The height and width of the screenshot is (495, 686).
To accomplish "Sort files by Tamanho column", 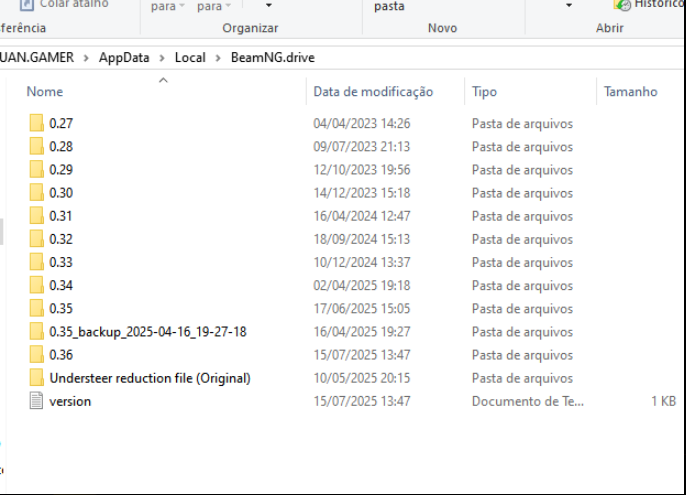I will [630, 91].
